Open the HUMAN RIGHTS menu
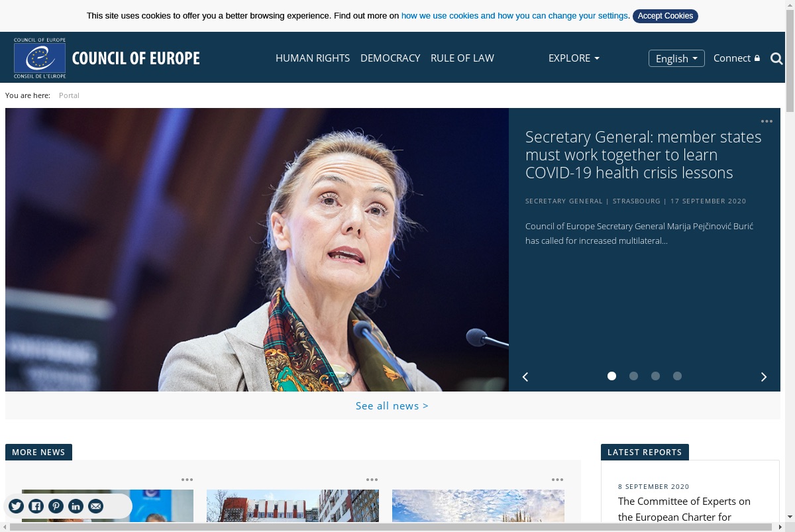 [x=313, y=58]
